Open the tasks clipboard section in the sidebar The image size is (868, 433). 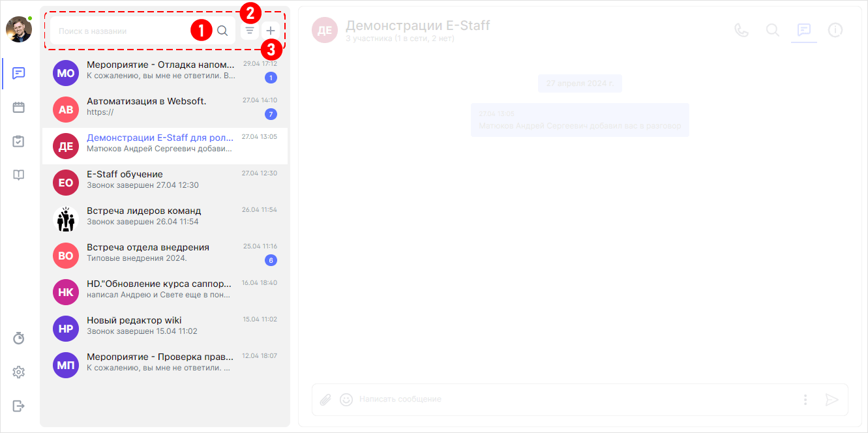[18, 141]
